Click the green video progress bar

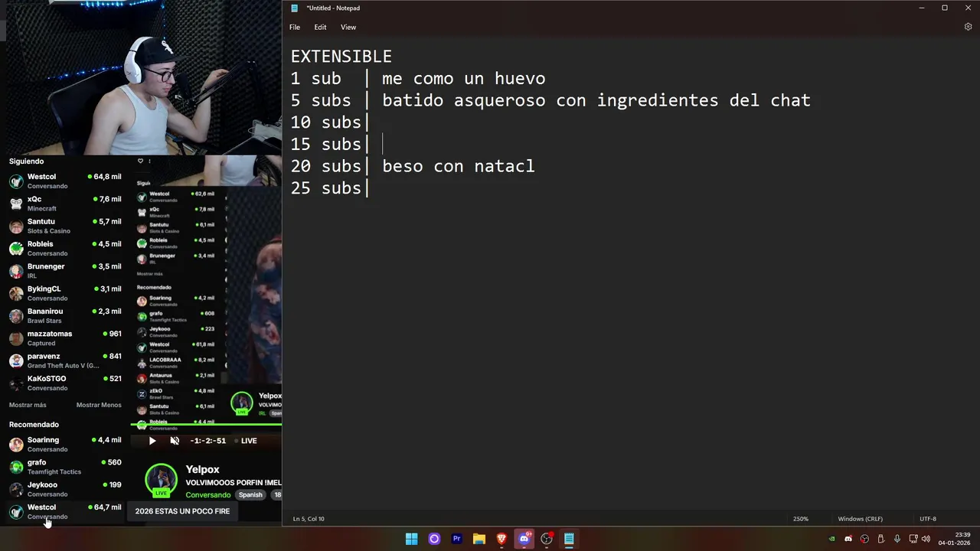click(206, 424)
